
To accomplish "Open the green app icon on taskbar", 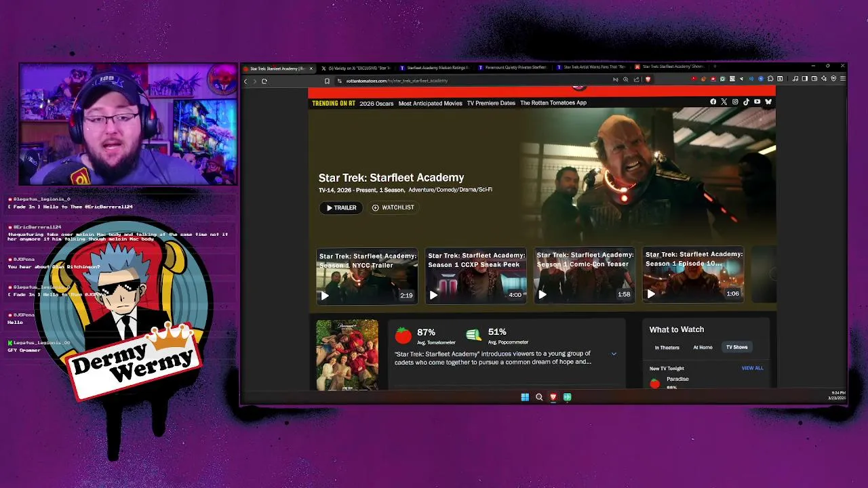I will tap(568, 397).
